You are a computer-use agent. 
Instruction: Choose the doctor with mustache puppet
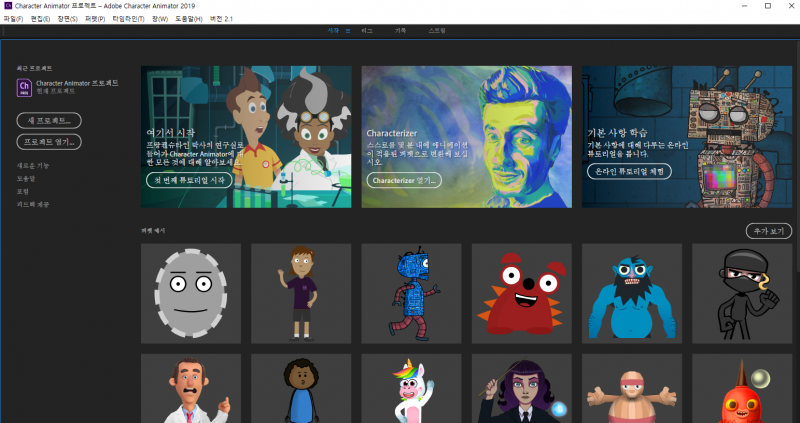[x=190, y=388]
